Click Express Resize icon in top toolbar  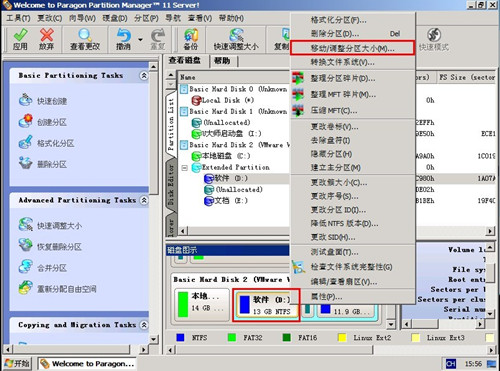coord(236,35)
